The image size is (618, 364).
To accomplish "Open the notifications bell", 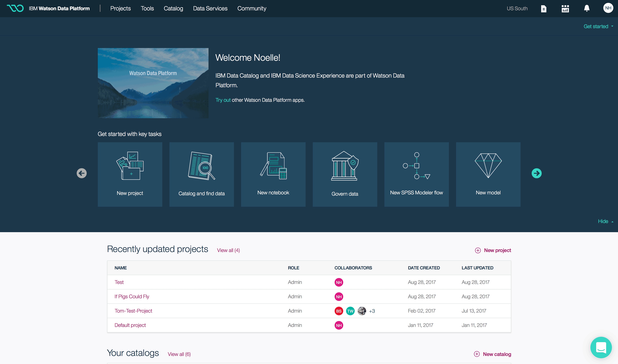I will click(x=587, y=8).
